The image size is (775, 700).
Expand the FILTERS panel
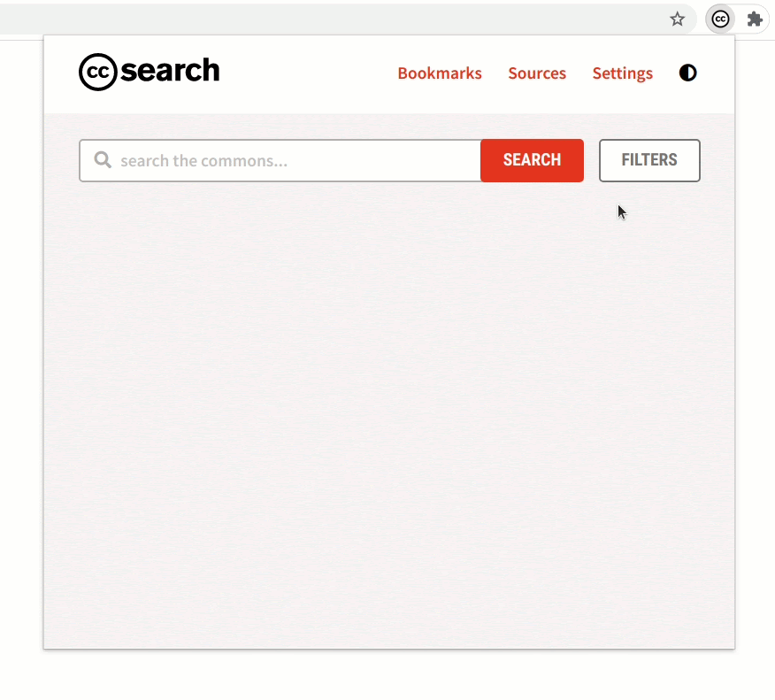point(649,160)
